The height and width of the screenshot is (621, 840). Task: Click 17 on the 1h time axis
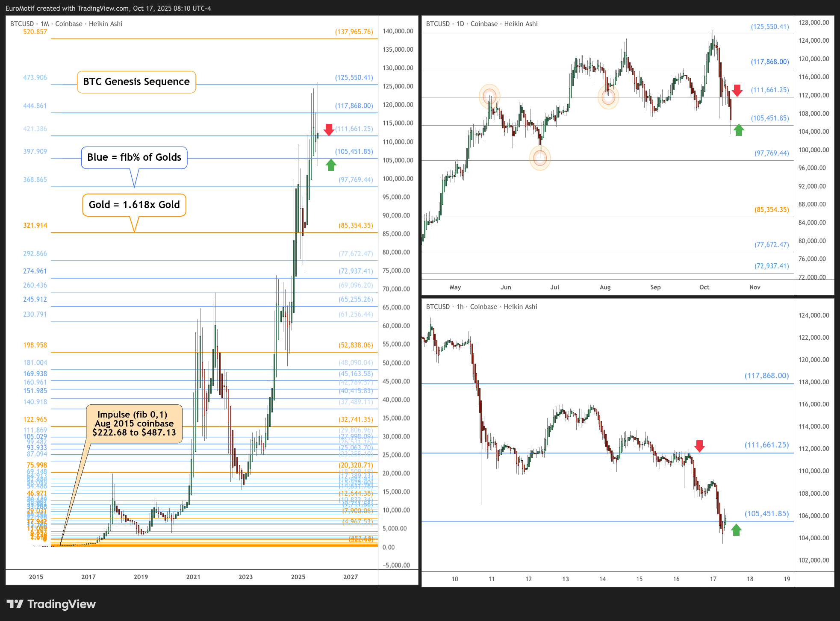pos(713,579)
